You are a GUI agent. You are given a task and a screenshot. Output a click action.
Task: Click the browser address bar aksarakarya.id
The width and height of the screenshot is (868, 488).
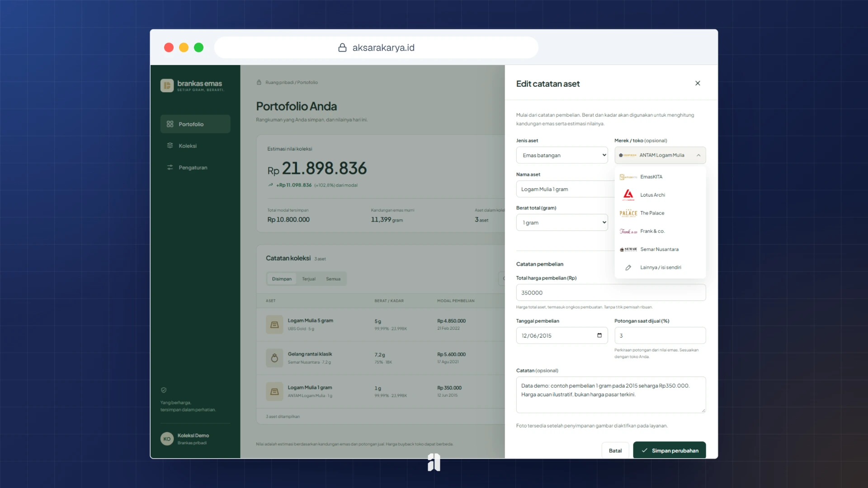click(376, 47)
